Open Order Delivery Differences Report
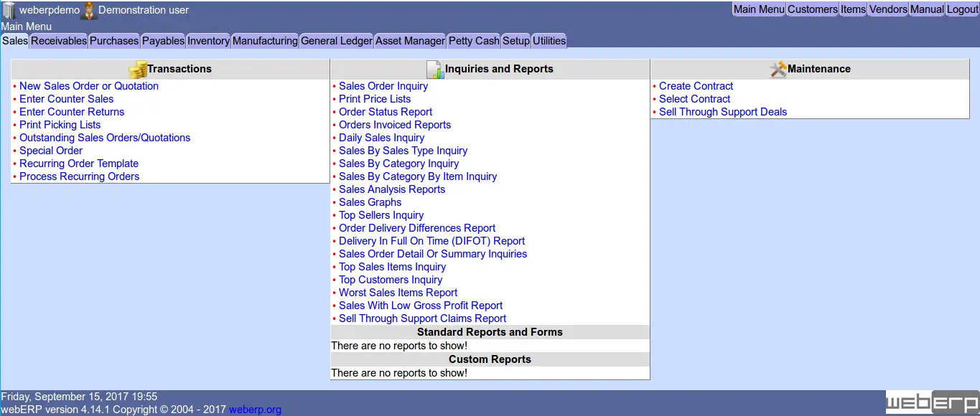The image size is (980, 416). (417, 228)
